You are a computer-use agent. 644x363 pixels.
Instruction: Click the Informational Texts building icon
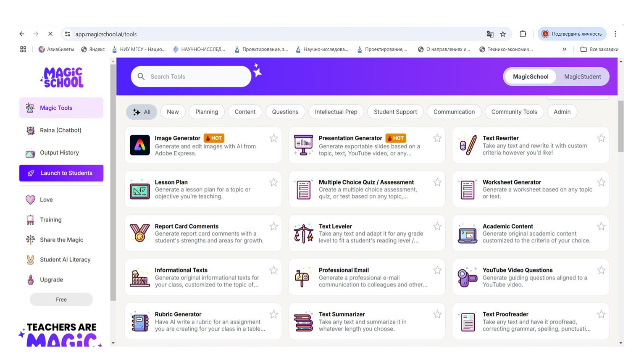pos(139,277)
